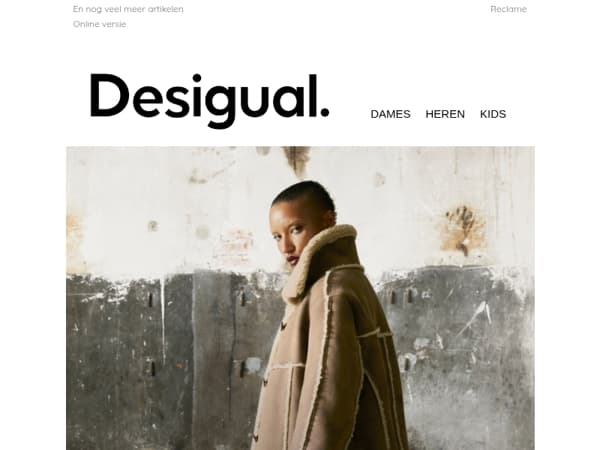Image resolution: width=600 pixels, height=450 pixels.
Task: Click the letter D of Desigual logo
Action: point(108,95)
